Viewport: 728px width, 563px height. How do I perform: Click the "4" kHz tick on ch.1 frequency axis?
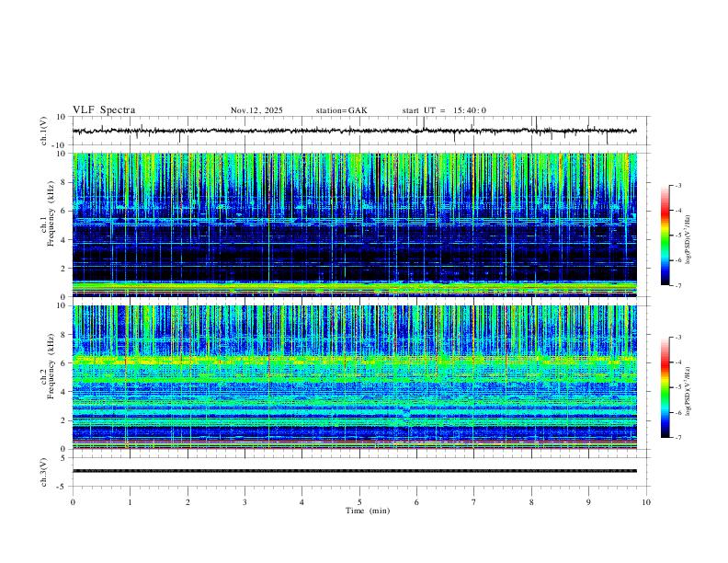click(63, 240)
